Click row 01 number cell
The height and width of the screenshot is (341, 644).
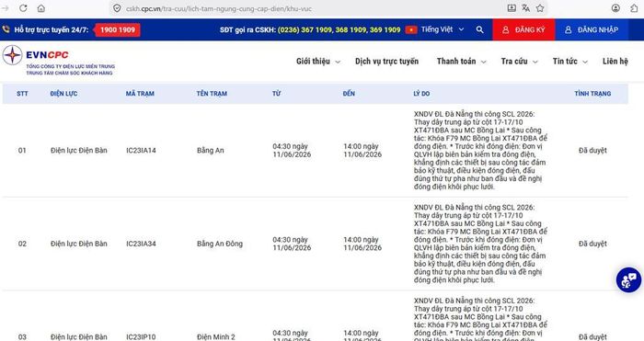click(x=22, y=151)
